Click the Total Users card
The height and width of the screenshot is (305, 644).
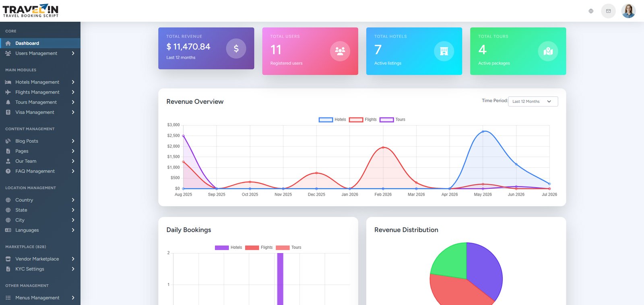coord(310,51)
